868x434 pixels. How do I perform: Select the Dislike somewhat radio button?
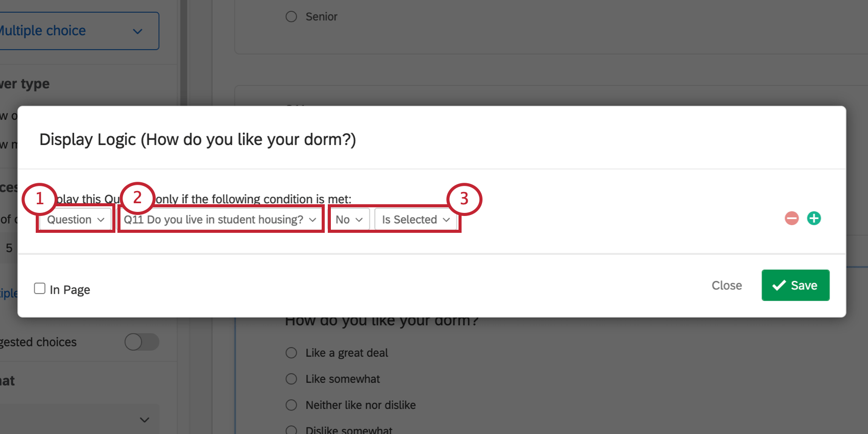click(x=292, y=430)
